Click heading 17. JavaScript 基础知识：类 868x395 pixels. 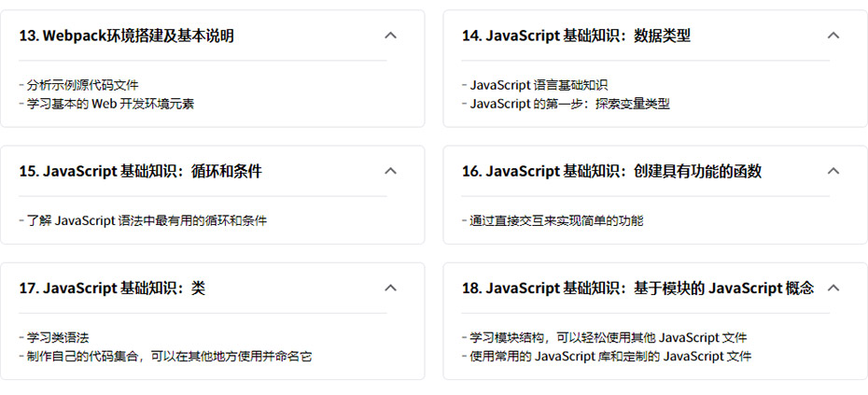pyautogui.click(x=112, y=289)
